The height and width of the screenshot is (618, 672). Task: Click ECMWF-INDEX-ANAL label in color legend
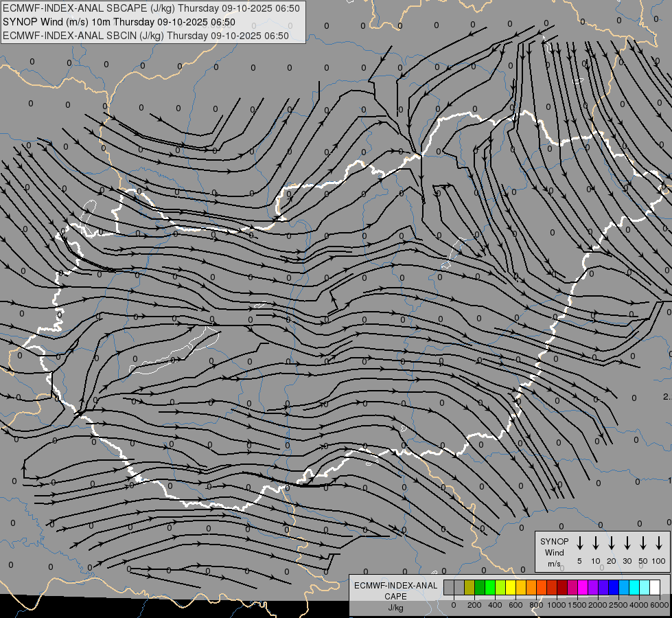[395, 586]
